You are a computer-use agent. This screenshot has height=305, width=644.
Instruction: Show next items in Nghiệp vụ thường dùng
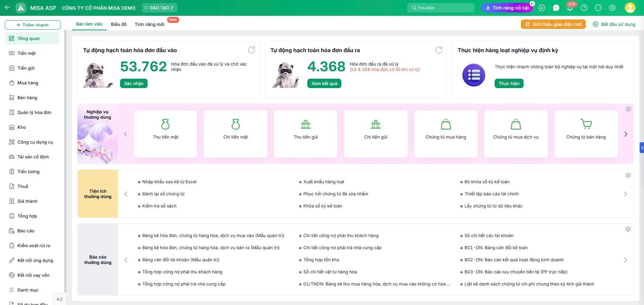(x=626, y=134)
